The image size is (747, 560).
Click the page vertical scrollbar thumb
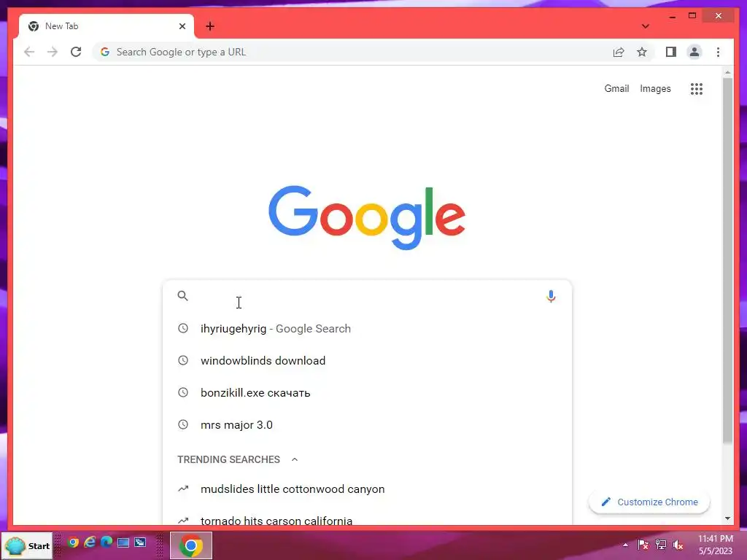[x=727, y=260]
